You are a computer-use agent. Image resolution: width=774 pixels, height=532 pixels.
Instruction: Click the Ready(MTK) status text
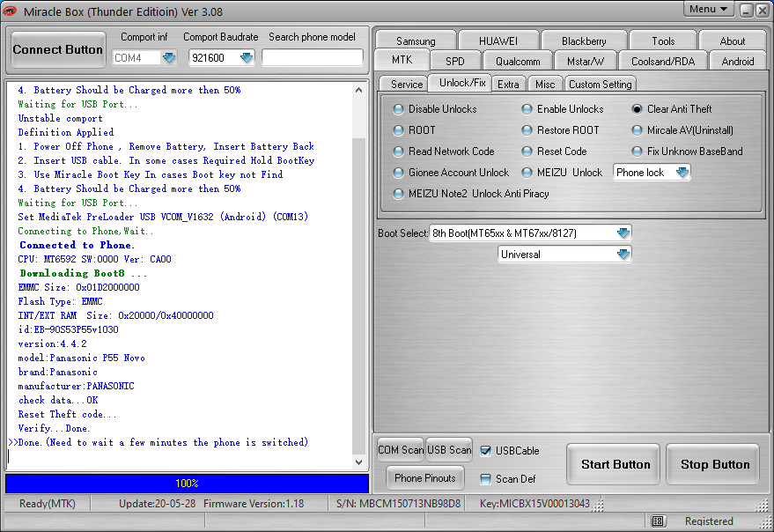pyautogui.click(x=48, y=503)
